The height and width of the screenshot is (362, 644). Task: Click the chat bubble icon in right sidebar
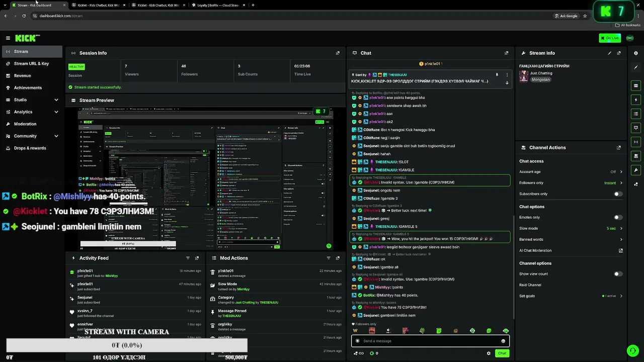point(636,128)
